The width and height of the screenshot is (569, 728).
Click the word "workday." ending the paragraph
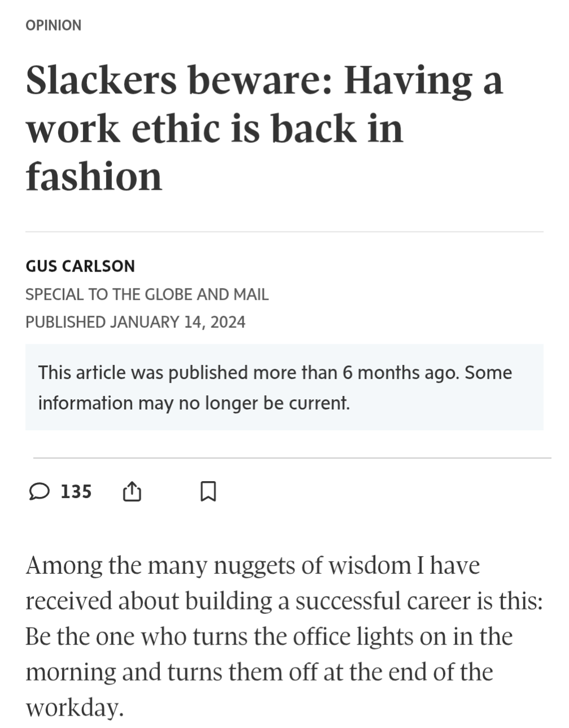(74, 708)
